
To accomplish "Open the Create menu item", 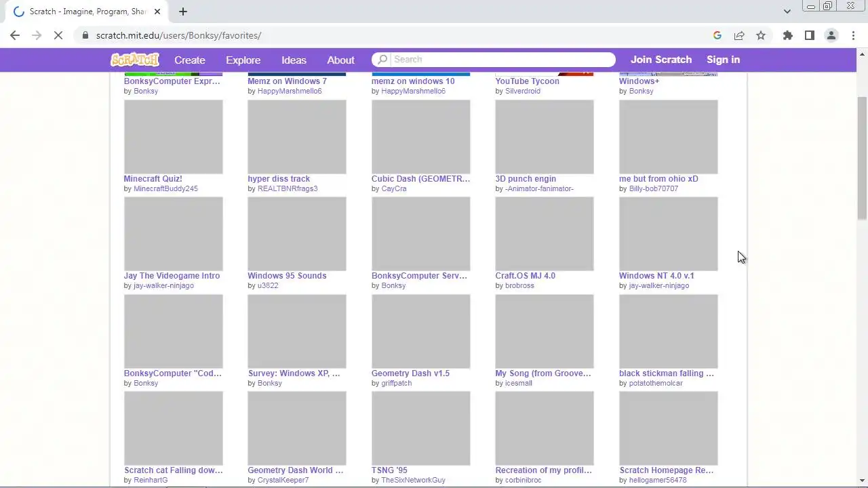I will [x=190, y=60].
